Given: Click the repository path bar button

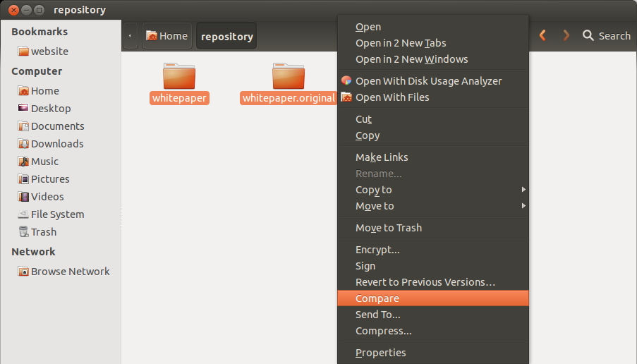Looking at the screenshot, I should (x=226, y=36).
